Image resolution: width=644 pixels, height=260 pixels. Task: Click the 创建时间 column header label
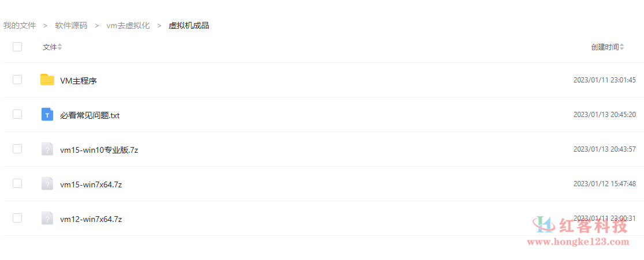(x=605, y=47)
